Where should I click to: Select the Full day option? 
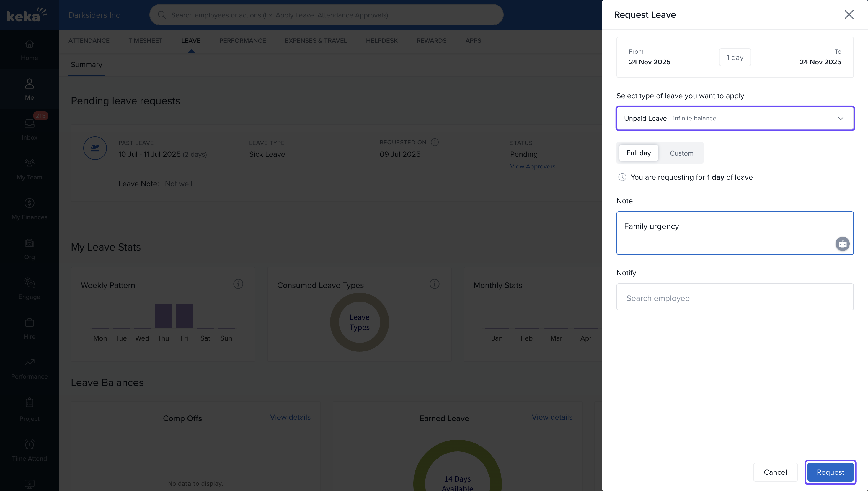pyautogui.click(x=638, y=153)
